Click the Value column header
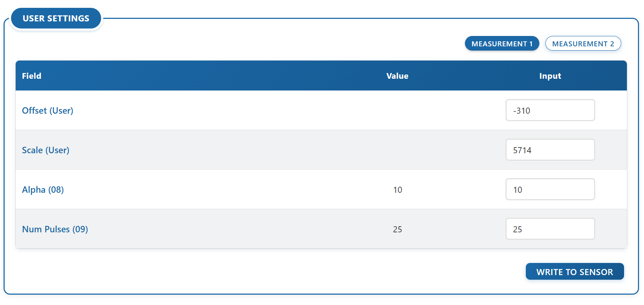The image size is (644, 305). (x=397, y=76)
